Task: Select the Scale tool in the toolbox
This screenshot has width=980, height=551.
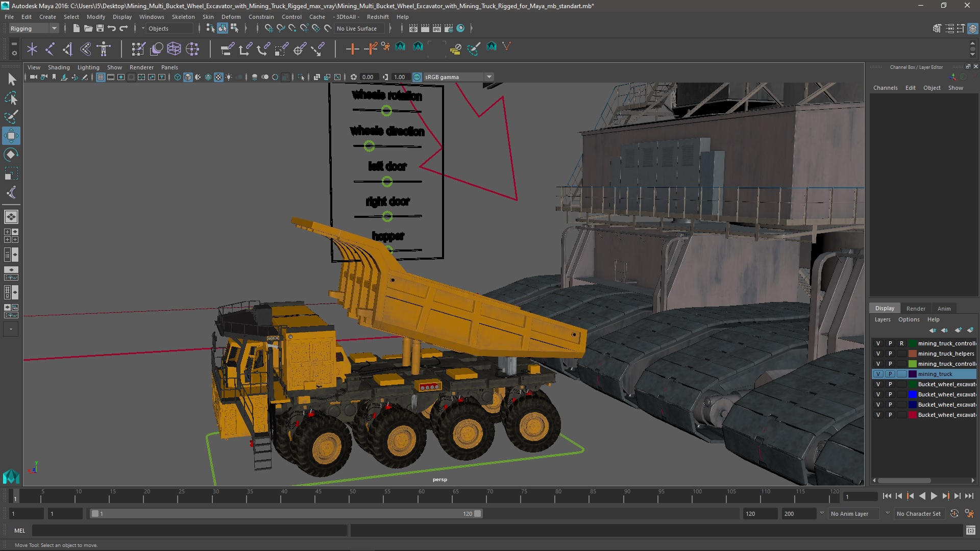Action: 11,173
